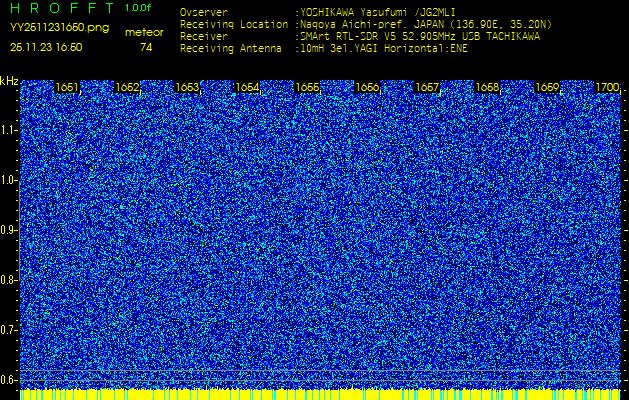Click the 1700 time marker
Viewport: 629px width, 400px height.
607,87
